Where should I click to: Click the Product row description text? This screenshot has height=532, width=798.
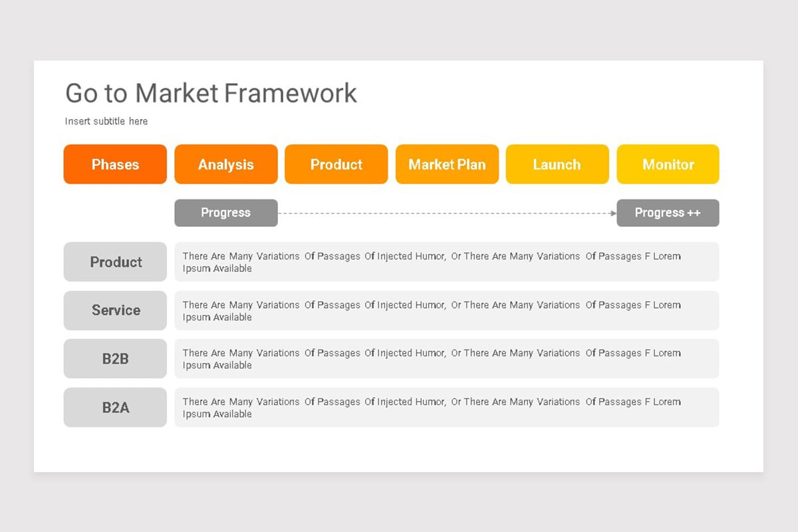[432, 262]
